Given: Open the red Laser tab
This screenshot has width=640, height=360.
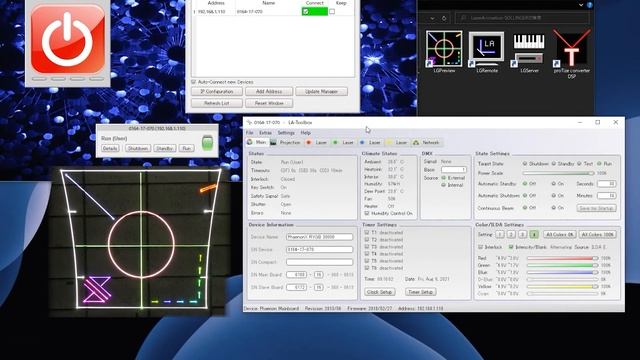Looking at the screenshot, I should point(316,142).
